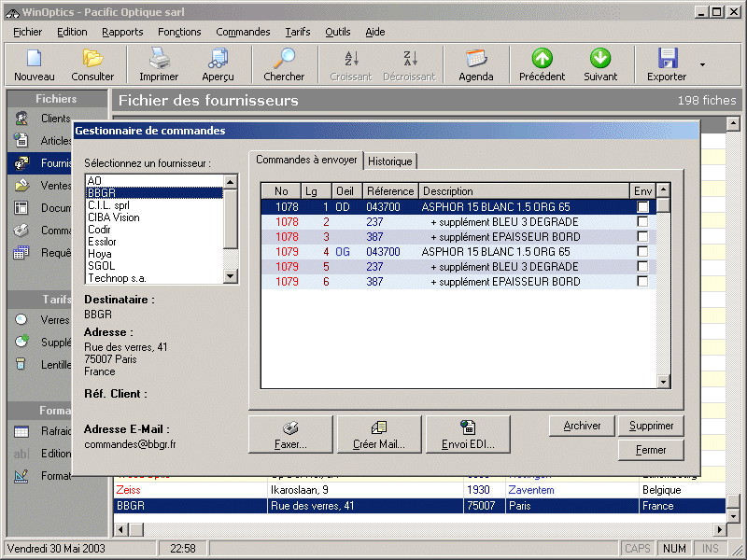Click the Nouveau toolbar icon
747x560 pixels.
[34, 60]
